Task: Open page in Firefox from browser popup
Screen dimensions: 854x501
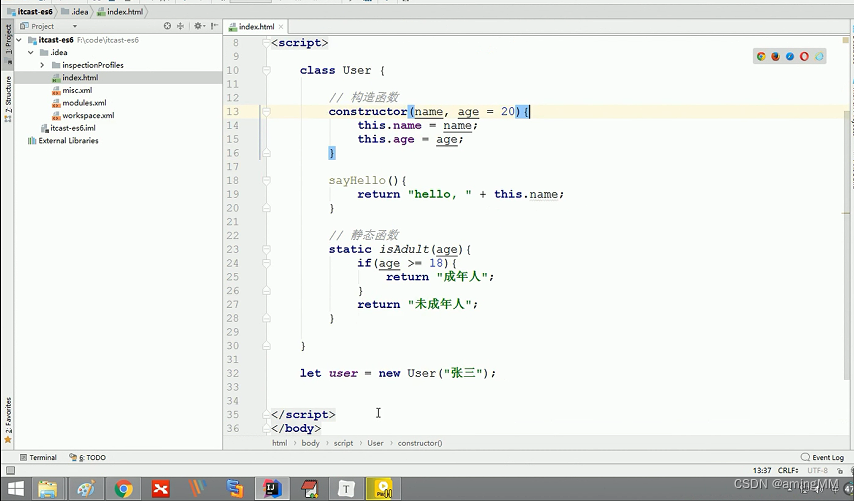Action: (776, 56)
